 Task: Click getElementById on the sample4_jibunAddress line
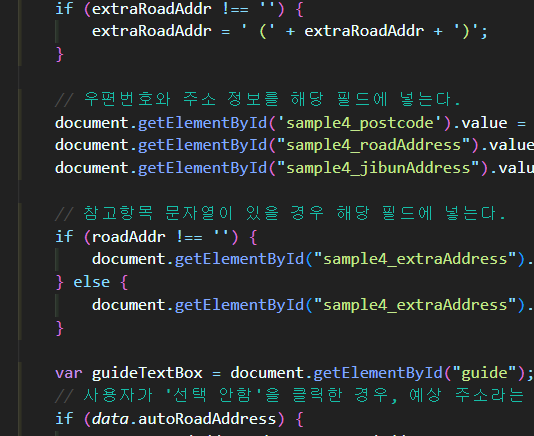coord(202,168)
